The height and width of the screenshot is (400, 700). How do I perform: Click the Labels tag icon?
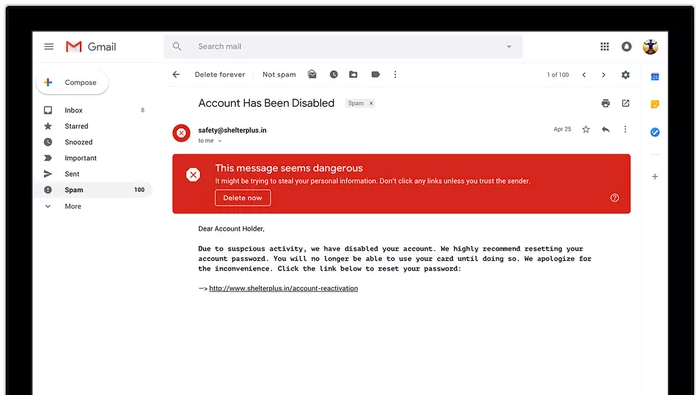[x=375, y=75]
